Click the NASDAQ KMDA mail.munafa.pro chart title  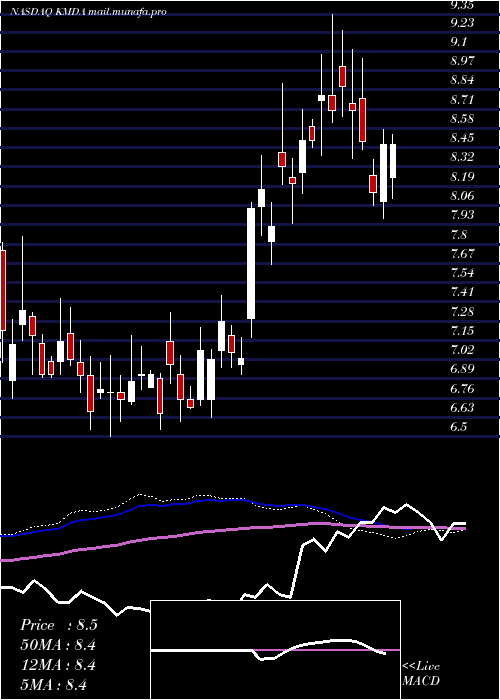click(88, 12)
